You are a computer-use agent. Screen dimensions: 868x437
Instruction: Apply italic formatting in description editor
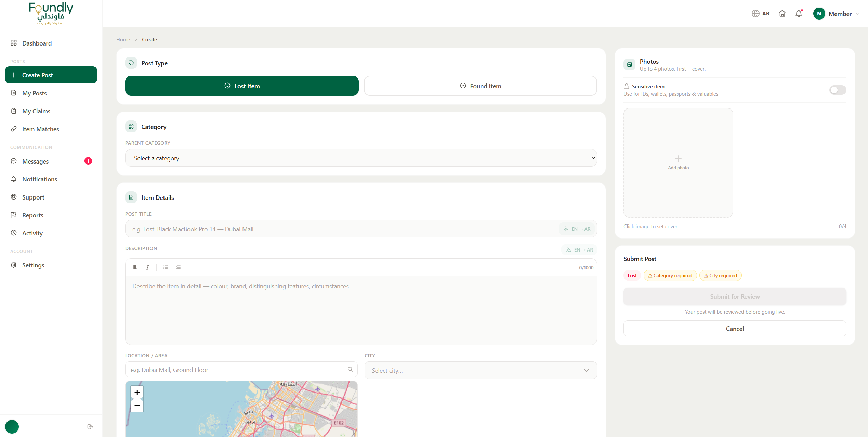point(147,267)
